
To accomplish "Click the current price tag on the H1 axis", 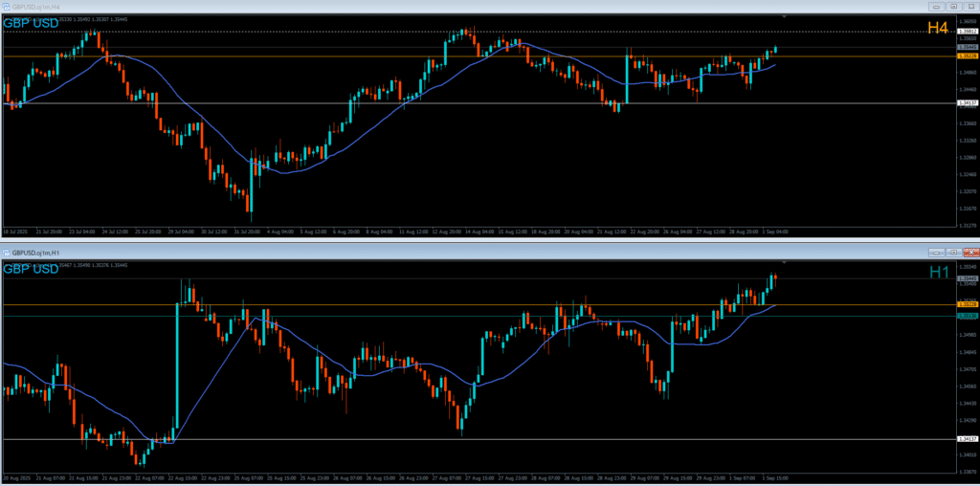I will (x=967, y=277).
